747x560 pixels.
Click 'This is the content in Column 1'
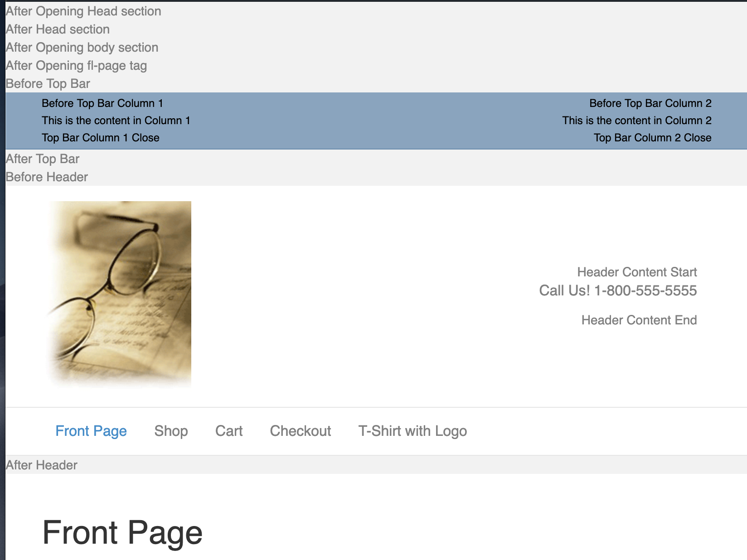pos(116,121)
